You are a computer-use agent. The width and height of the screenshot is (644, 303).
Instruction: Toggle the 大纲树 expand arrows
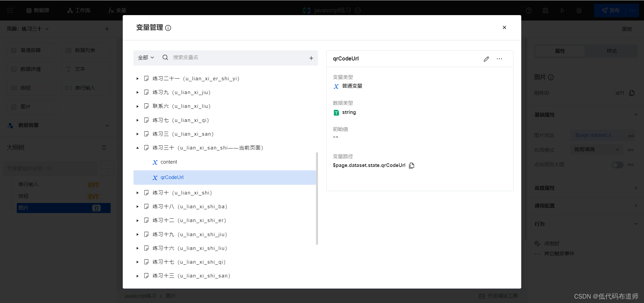[104, 147]
